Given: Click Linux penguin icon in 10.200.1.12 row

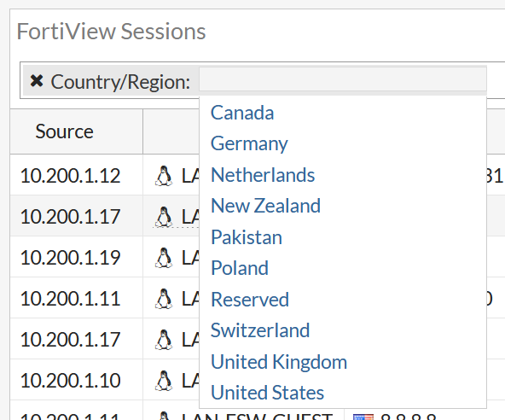Looking at the screenshot, I should click(164, 176).
